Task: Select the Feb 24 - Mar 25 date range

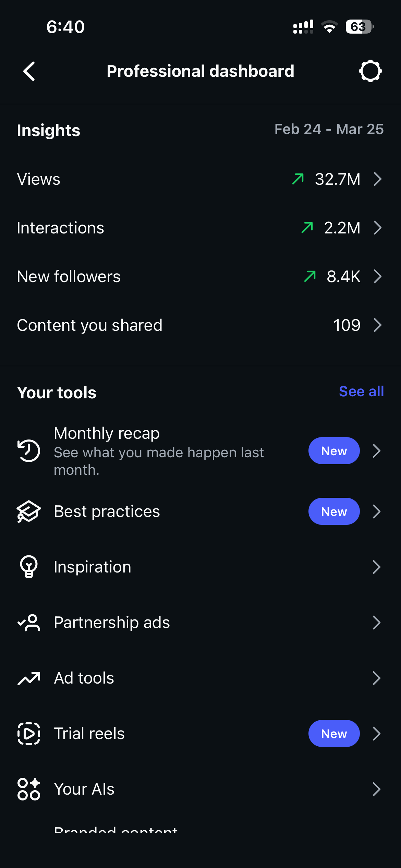Action: tap(329, 129)
